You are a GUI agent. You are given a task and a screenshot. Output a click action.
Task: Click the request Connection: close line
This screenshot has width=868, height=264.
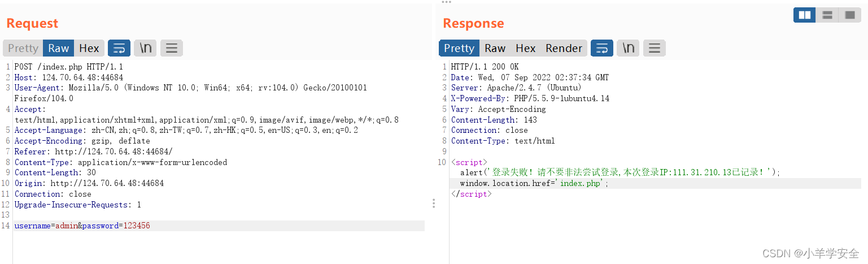point(53,194)
